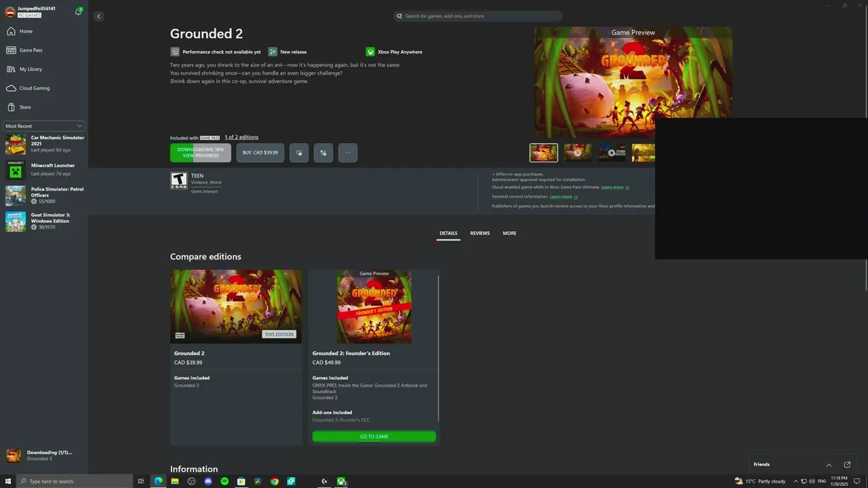Open the 1 of 2 editions link
Screen dimensions: 868x488
click(241, 138)
